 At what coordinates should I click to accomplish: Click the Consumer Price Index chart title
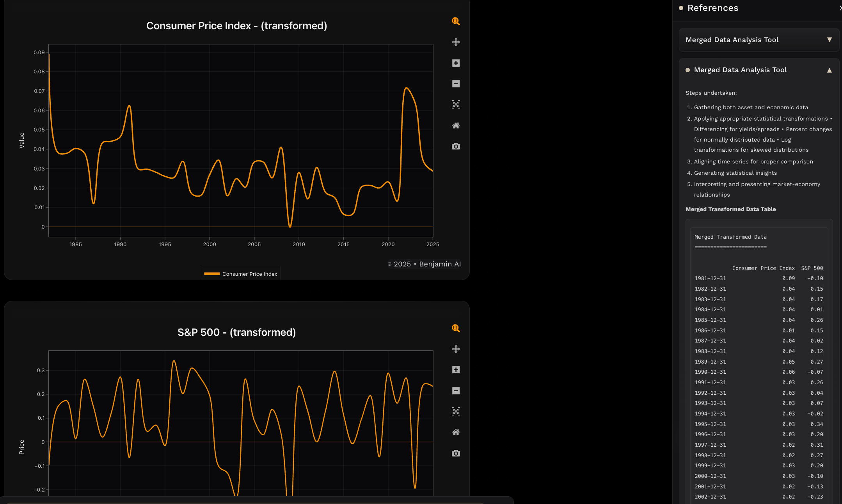point(236,26)
